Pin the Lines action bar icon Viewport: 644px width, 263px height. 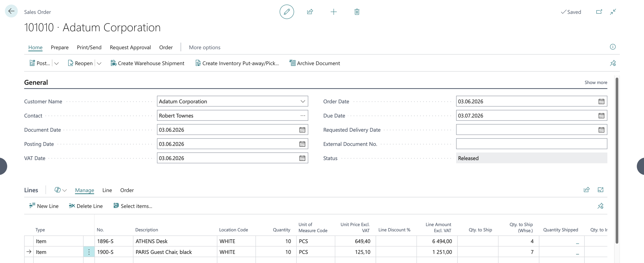tap(600, 206)
